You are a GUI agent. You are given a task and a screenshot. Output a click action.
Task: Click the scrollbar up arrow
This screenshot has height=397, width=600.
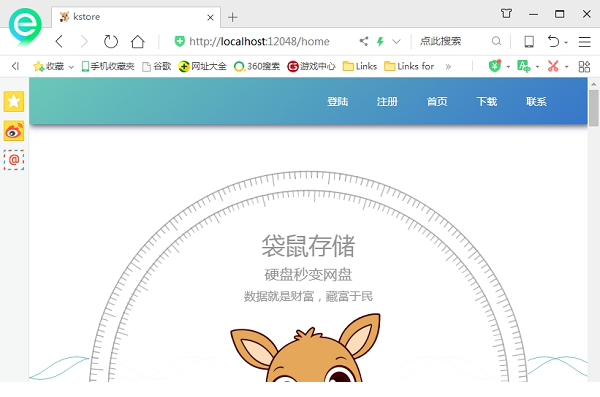tap(593, 84)
